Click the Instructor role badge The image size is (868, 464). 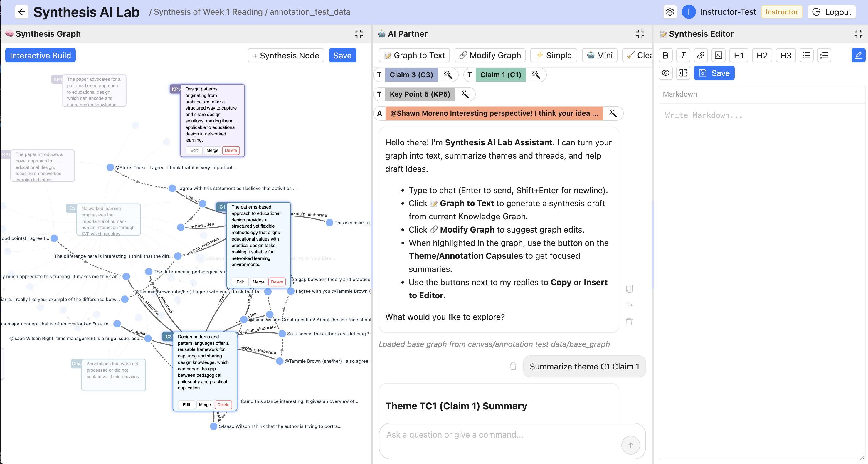click(781, 12)
